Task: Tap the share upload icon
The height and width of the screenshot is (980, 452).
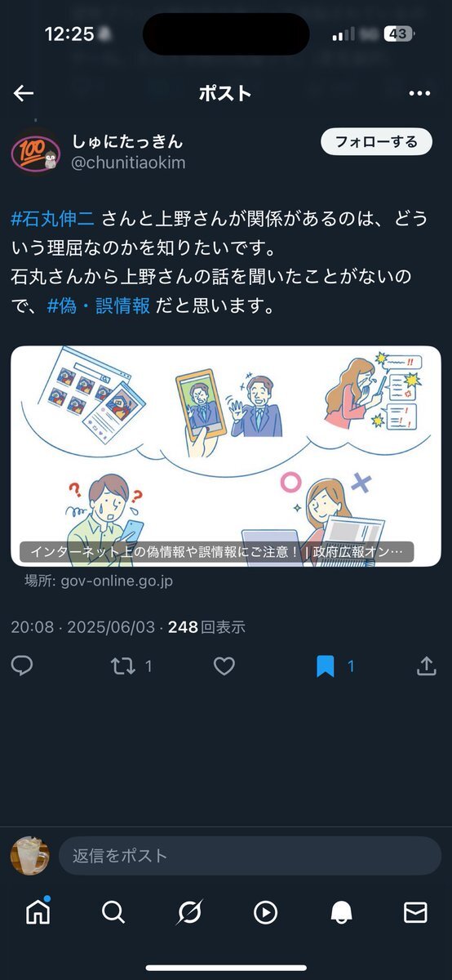Action: [x=426, y=666]
